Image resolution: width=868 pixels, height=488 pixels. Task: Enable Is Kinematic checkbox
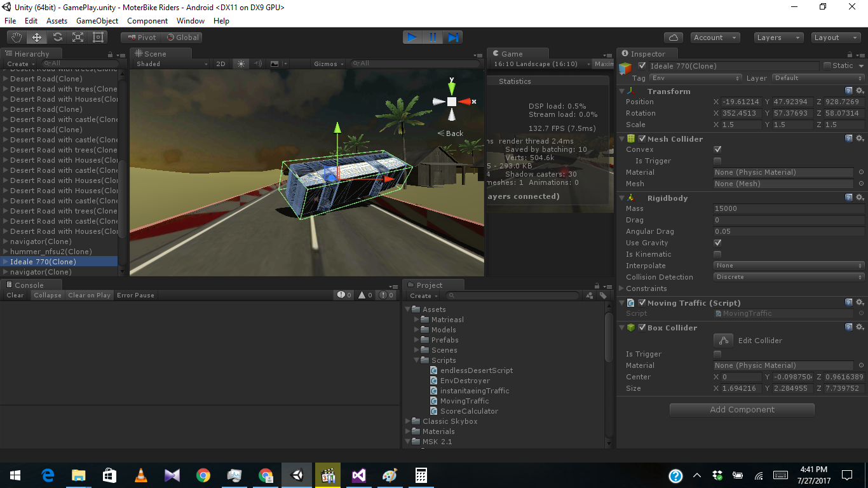pos(717,254)
